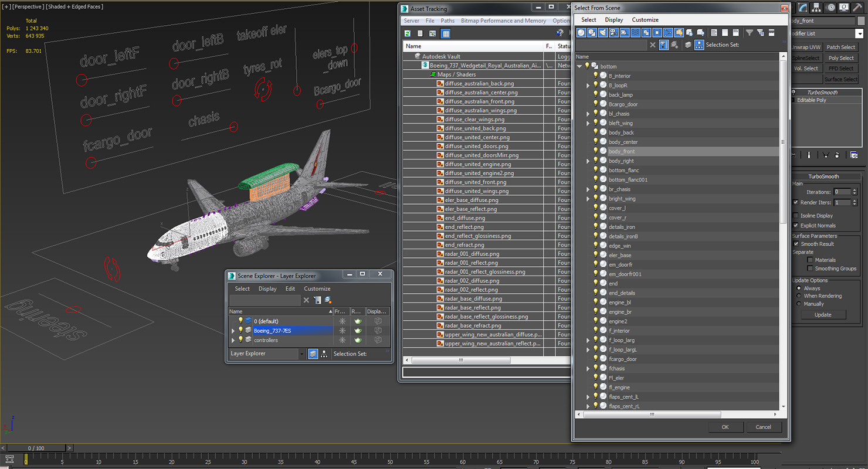Click Asset Tracking refresh icon
Viewport: 868px width, 469px height.
click(x=407, y=33)
